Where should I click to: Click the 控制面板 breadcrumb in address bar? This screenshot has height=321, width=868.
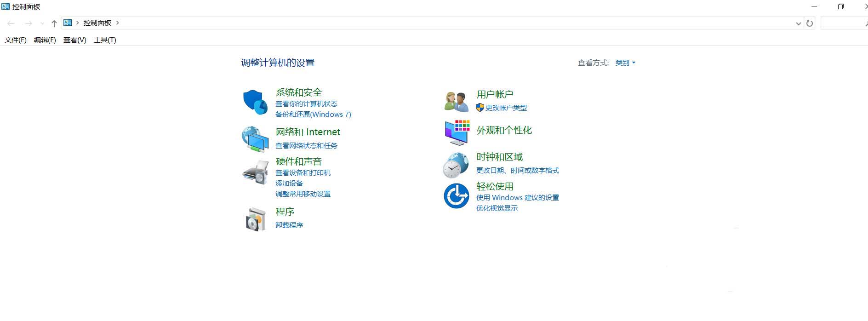(x=97, y=23)
